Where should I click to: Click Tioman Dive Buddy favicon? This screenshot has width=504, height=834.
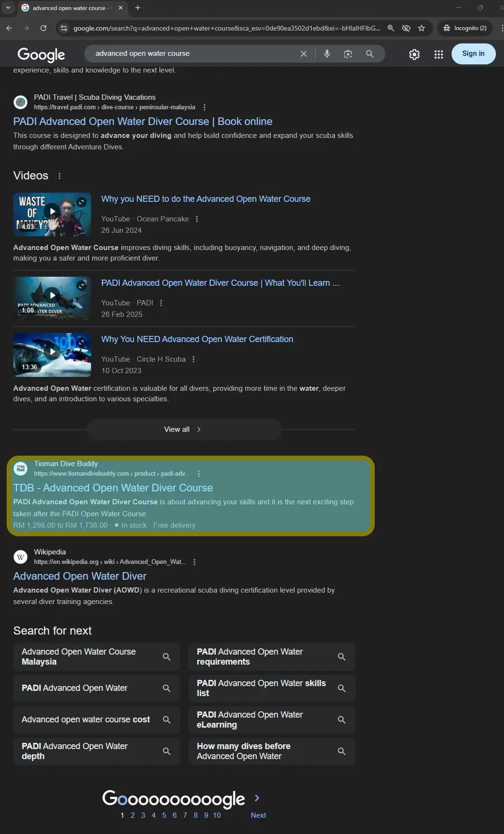(x=21, y=469)
